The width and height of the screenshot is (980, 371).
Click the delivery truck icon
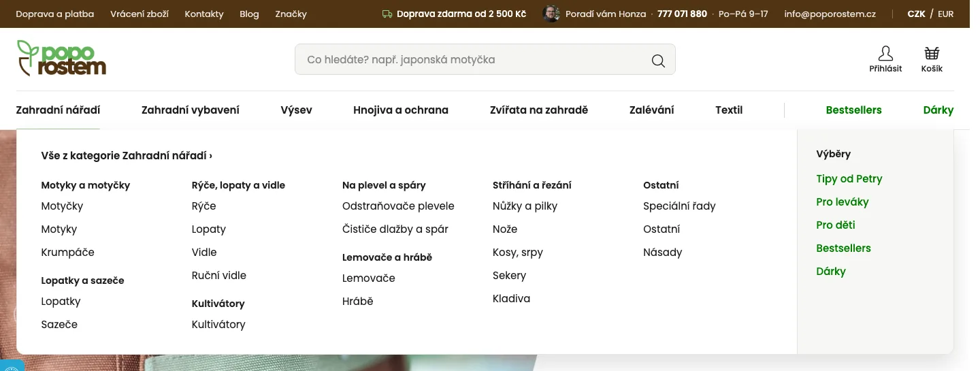pyautogui.click(x=387, y=14)
